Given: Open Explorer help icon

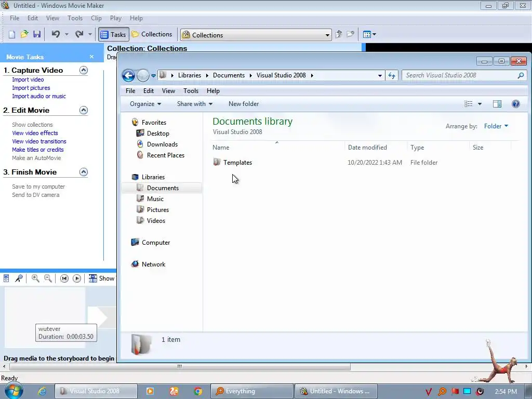Looking at the screenshot, I should pos(516,104).
